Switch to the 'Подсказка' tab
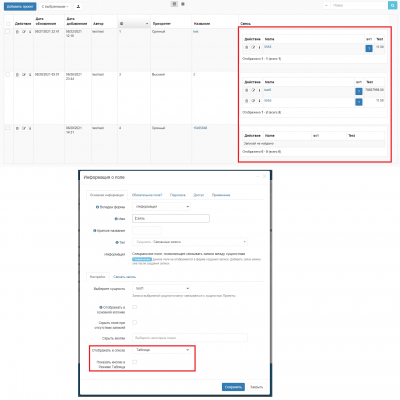Image resolution: width=400 pixels, height=400 pixels. pos(178,195)
